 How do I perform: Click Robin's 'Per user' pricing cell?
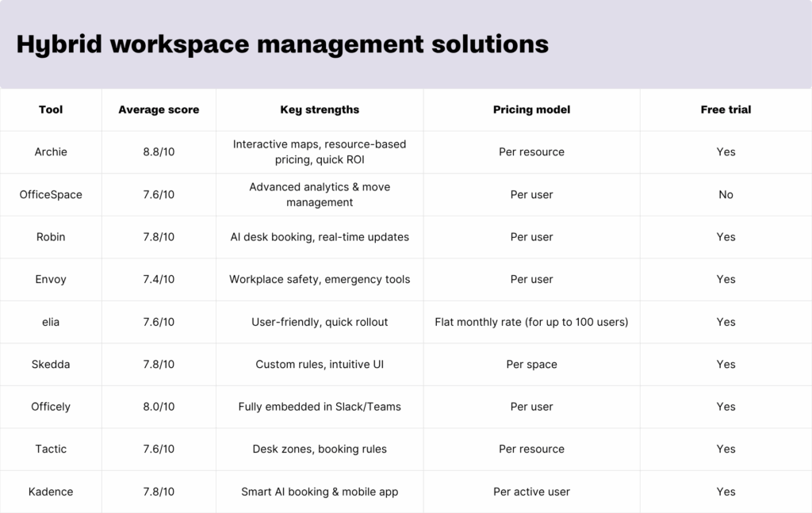[531, 237]
